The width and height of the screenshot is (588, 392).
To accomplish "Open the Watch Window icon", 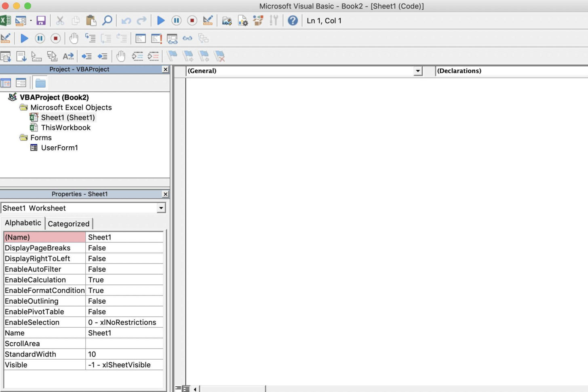I will pos(172,39).
